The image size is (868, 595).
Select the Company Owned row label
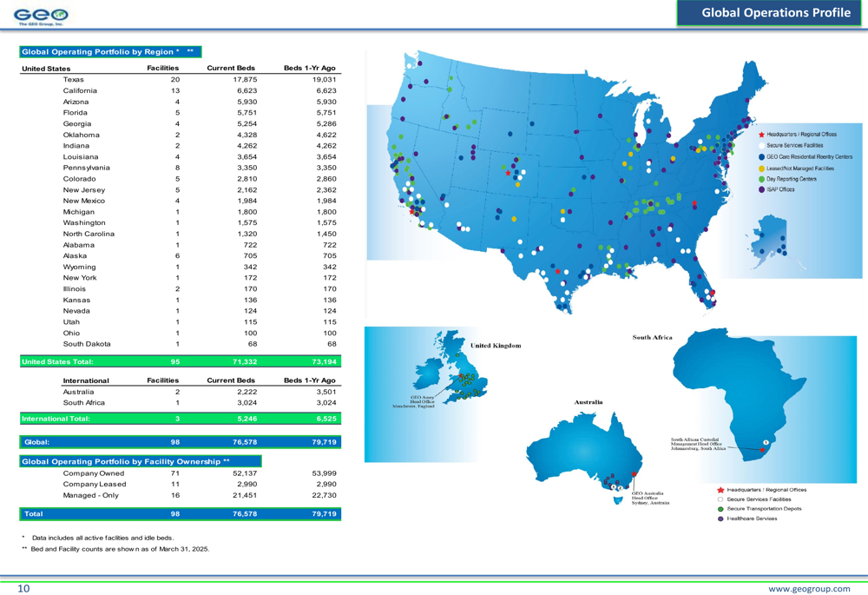pos(94,473)
